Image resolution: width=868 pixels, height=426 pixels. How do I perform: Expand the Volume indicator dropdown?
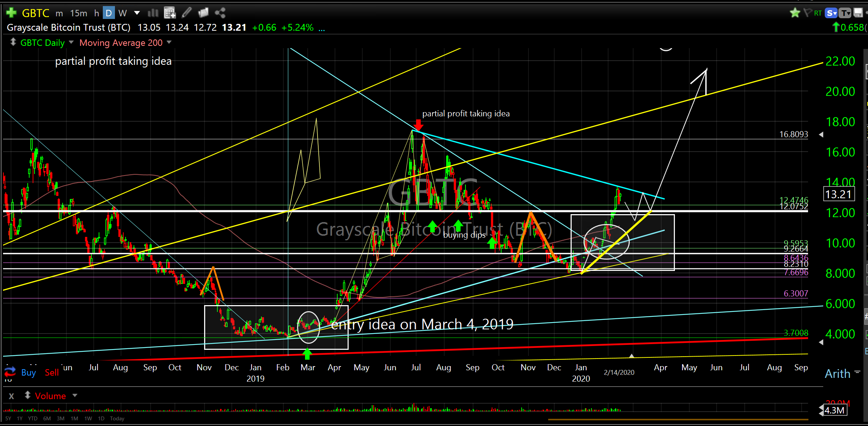point(75,396)
